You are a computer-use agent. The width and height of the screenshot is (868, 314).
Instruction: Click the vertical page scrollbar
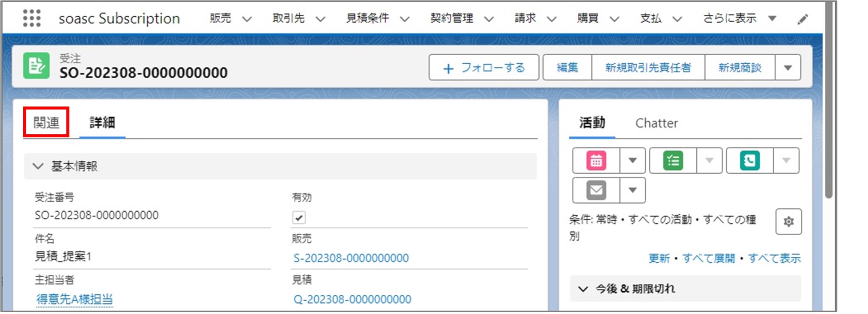pyautogui.click(x=829, y=100)
